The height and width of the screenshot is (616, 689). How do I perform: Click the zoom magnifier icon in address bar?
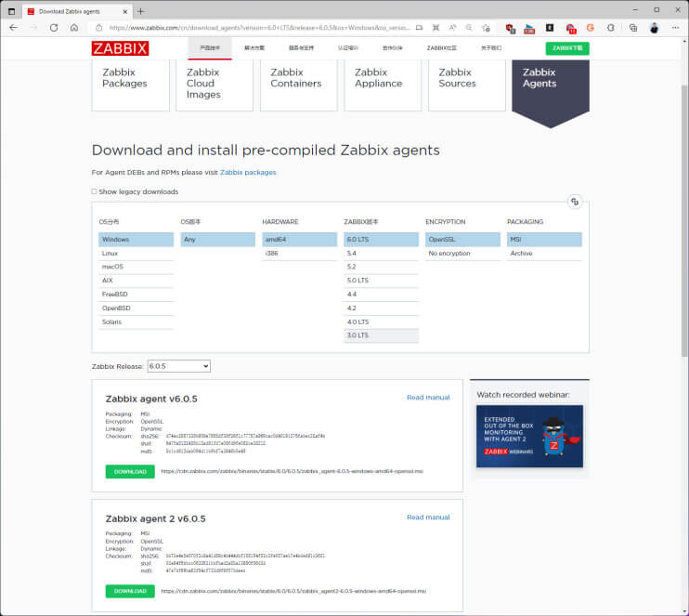pos(469,28)
